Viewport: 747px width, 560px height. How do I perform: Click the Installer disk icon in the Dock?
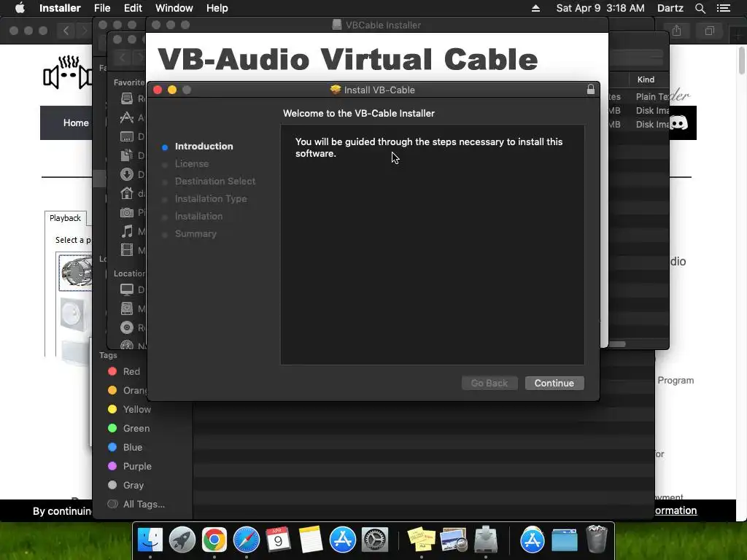point(485,540)
